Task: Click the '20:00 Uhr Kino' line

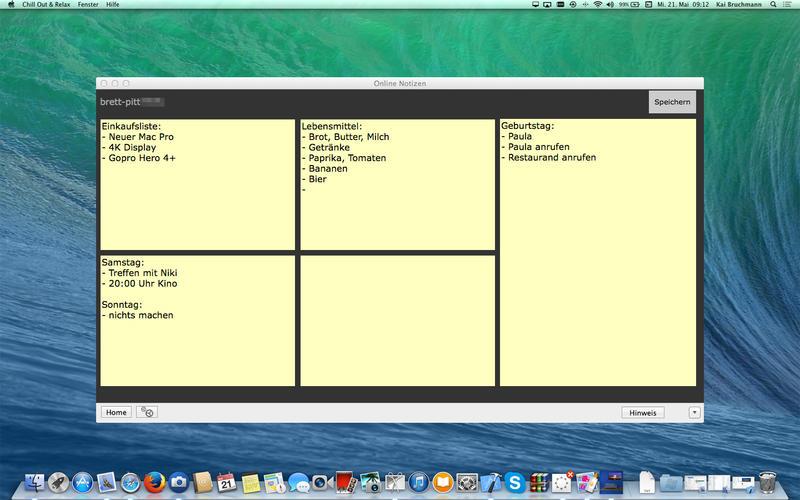Action: 140,284
